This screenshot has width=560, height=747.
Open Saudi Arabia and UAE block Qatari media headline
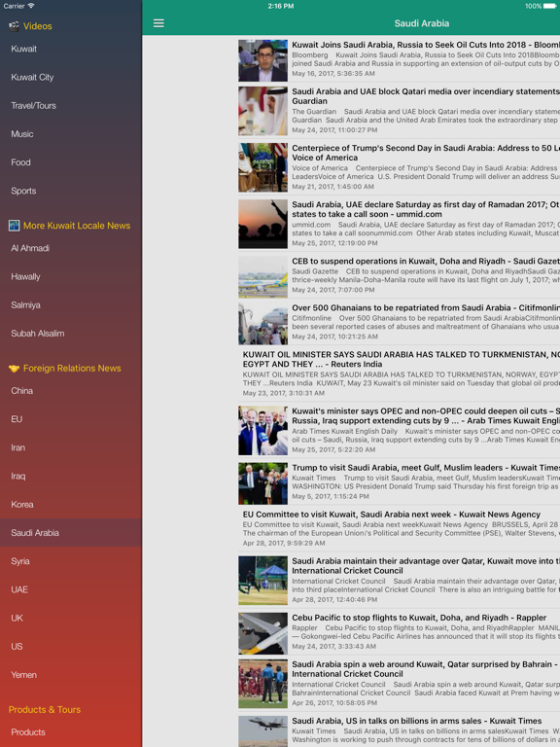[426, 96]
